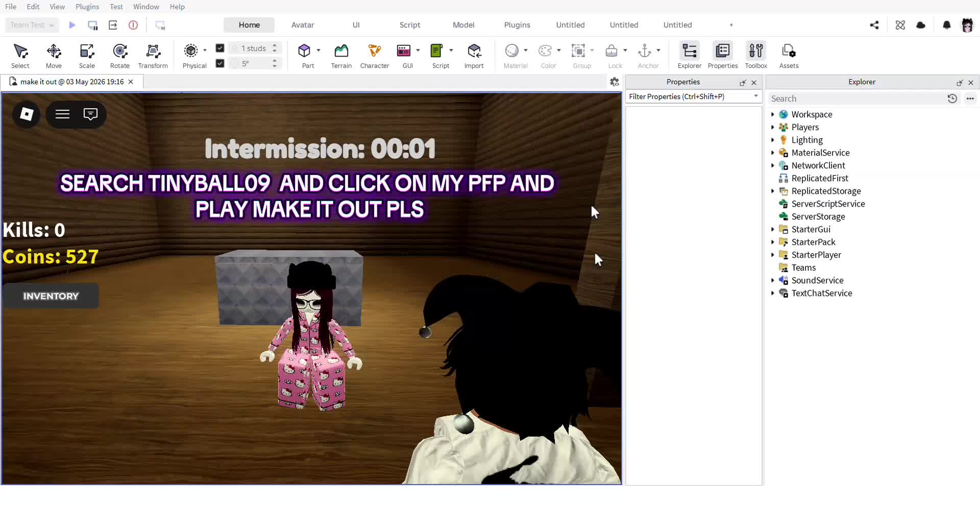
Task: Toggle the Anchor tool
Action: click(645, 50)
